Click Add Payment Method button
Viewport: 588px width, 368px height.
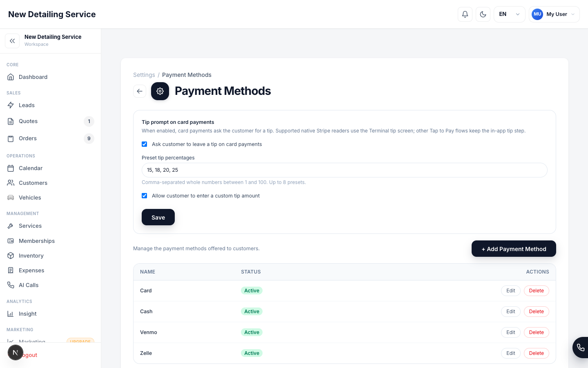tap(514, 249)
